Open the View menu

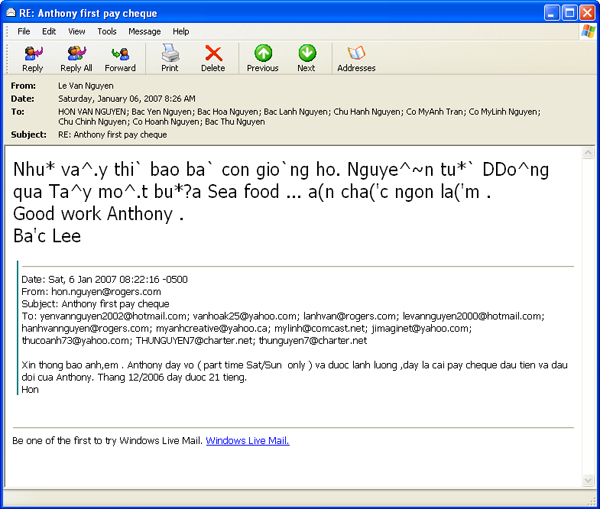pyautogui.click(x=77, y=31)
